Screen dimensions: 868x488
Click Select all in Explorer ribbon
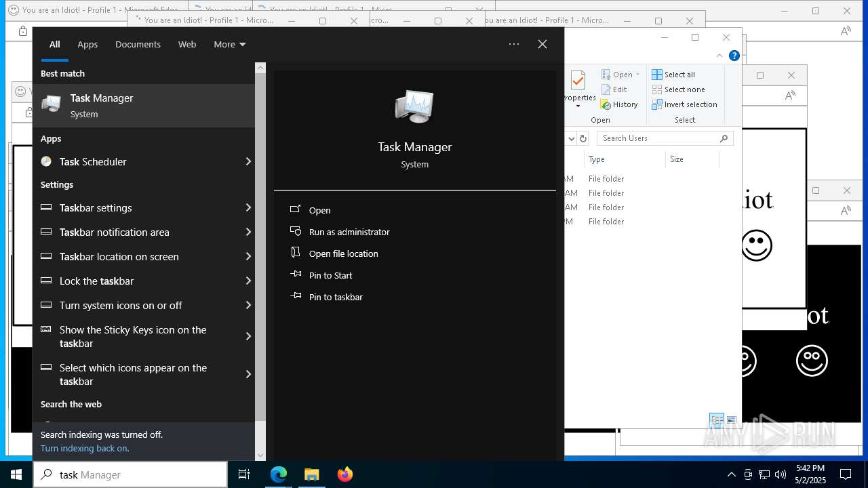click(x=674, y=75)
